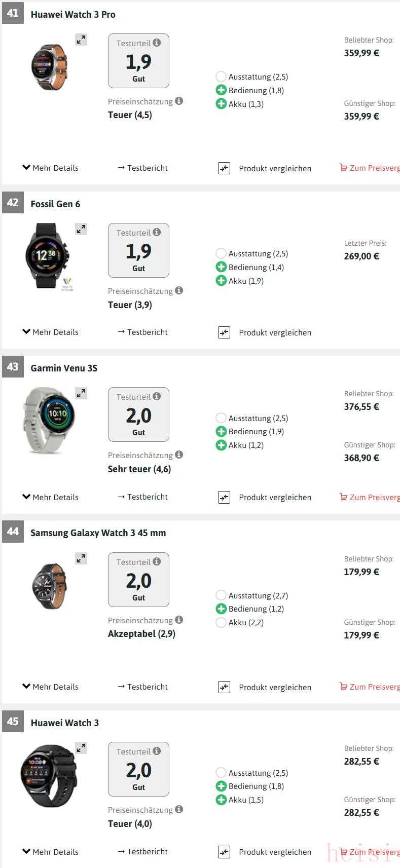
Task: Click Preiseinschätzung info icon for Huawei Watch 3 Pro
Action: 179,101
